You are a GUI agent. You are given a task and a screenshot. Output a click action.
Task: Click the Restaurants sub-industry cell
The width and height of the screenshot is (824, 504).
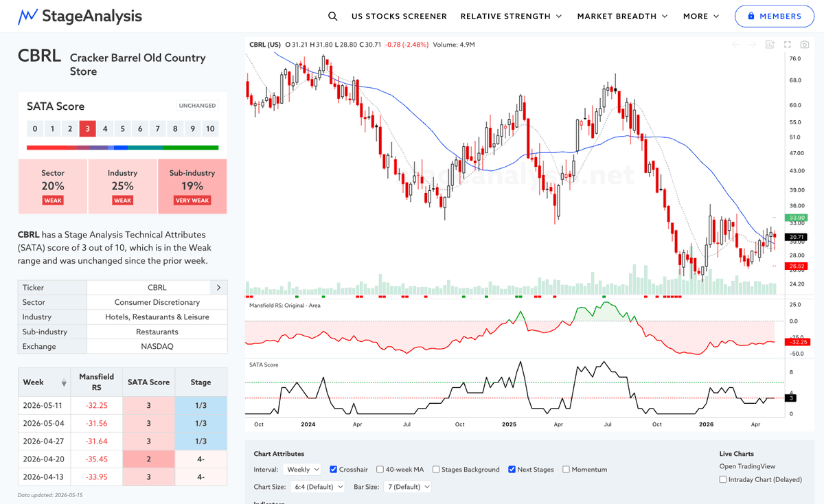(157, 332)
